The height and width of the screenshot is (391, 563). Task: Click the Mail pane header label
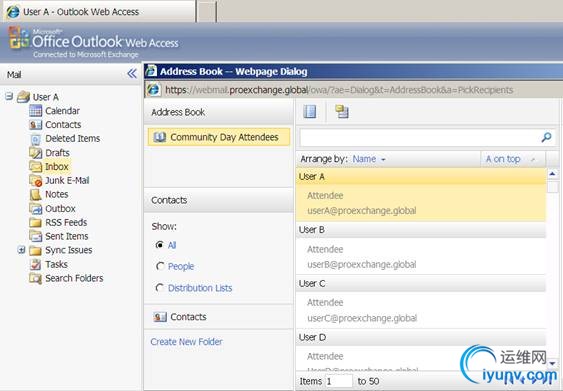coord(14,75)
